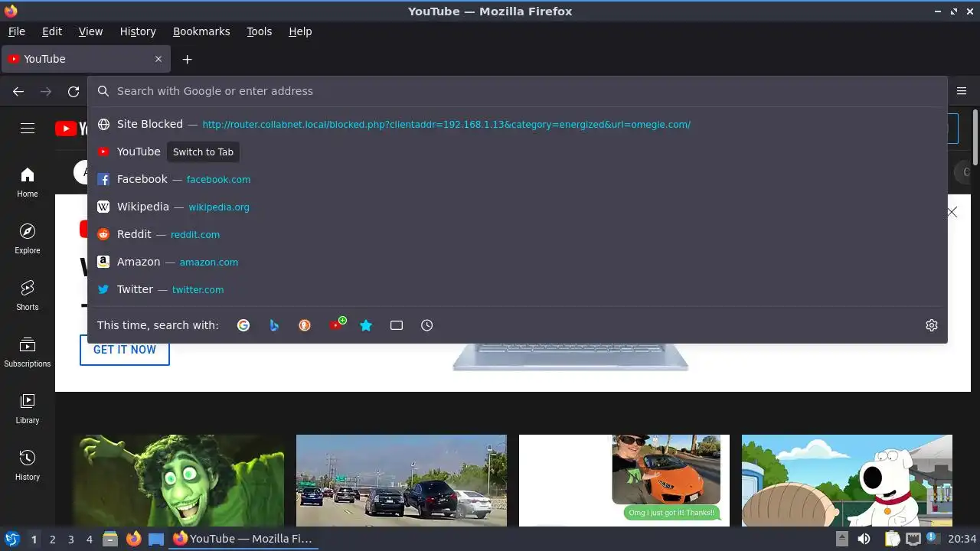Open the green animated character video thumbnail

tap(178, 481)
